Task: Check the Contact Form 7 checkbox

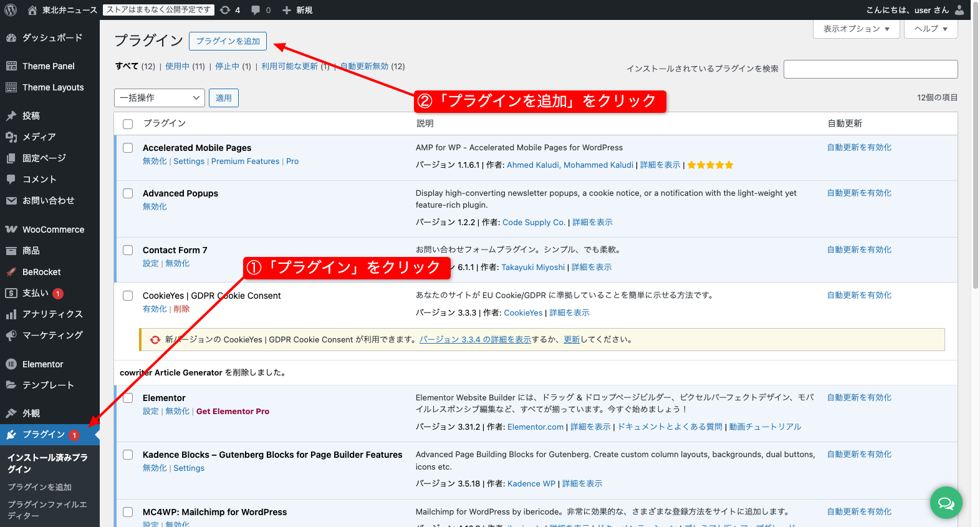Action: (128, 250)
